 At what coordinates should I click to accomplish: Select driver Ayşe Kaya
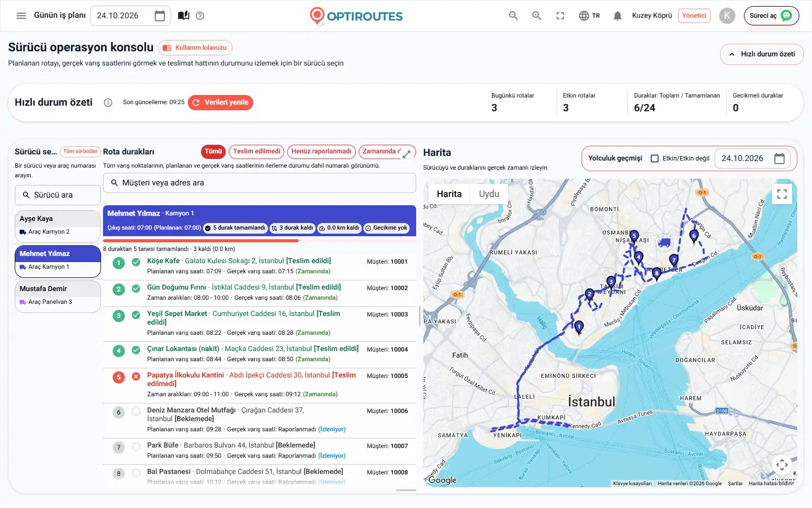click(58, 226)
